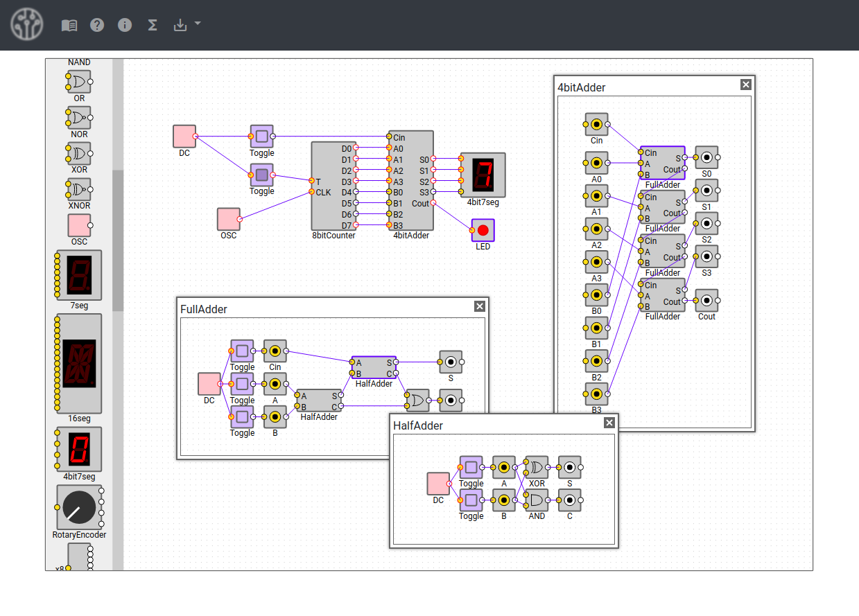Toggle the darker switch feeding counter T

261,175
